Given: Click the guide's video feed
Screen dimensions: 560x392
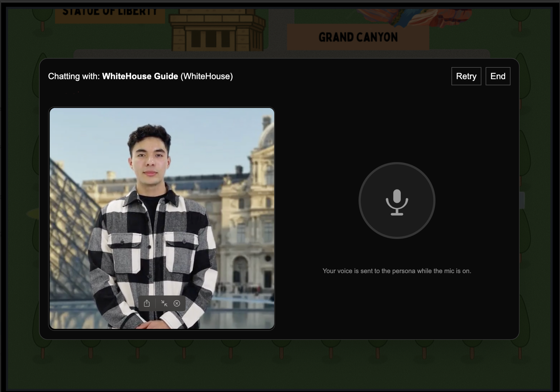Looking at the screenshot, I should point(162,218).
